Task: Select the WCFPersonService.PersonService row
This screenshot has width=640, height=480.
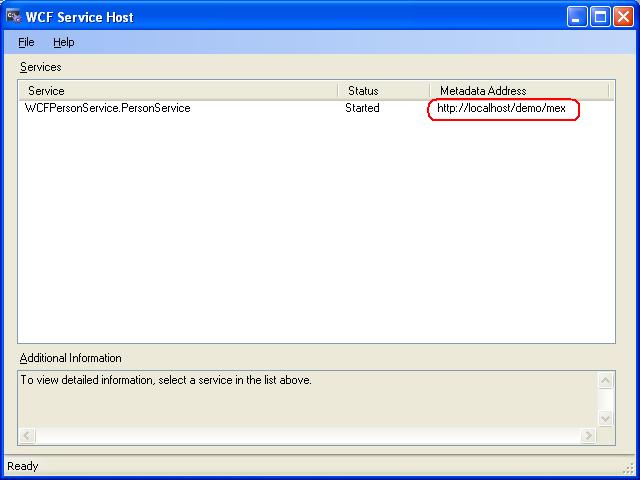Action: click(316, 108)
